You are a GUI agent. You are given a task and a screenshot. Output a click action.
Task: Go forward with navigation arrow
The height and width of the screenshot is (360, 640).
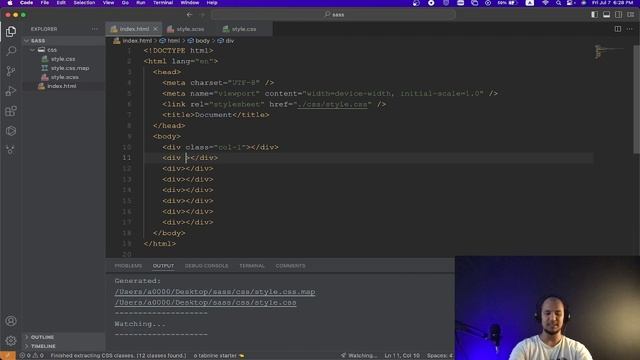(x=202, y=14)
